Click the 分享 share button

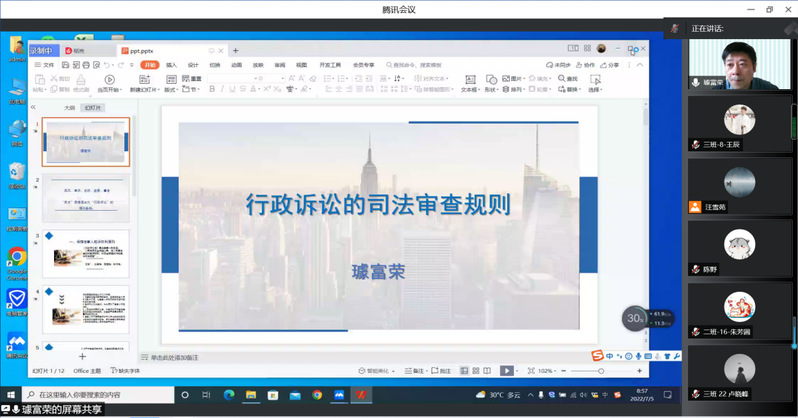[x=610, y=65]
